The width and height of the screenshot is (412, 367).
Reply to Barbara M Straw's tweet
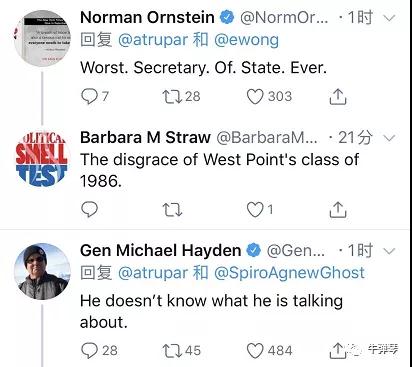(89, 209)
